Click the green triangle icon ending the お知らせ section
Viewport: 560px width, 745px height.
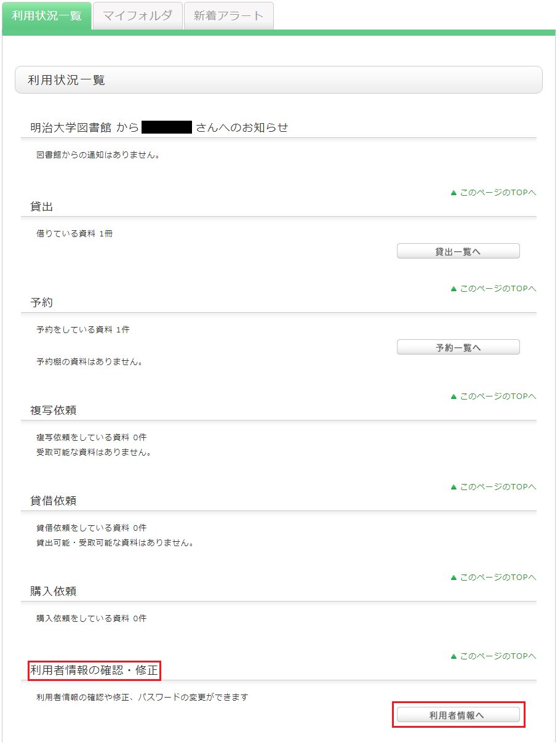pyautogui.click(x=454, y=193)
